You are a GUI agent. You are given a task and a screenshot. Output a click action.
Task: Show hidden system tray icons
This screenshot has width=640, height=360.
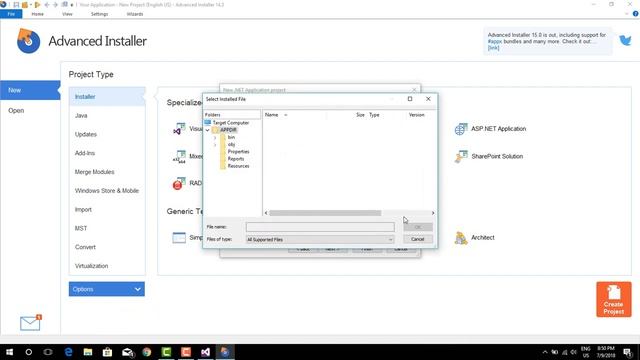coord(544,352)
